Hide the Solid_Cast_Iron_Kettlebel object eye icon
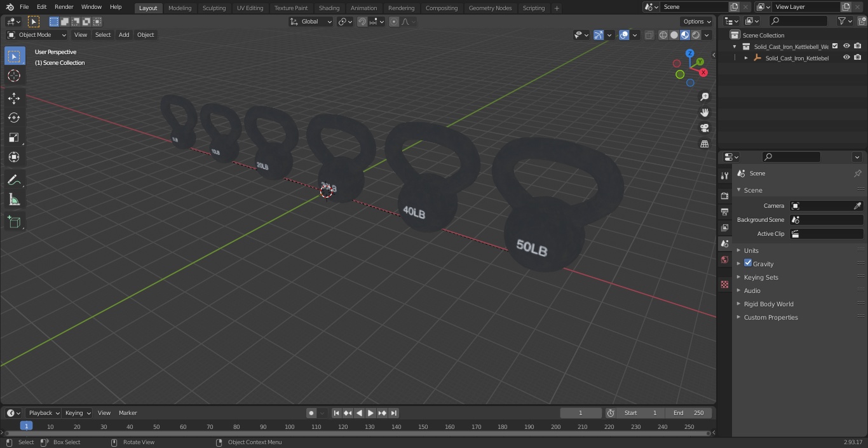The width and height of the screenshot is (868, 448). [x=846, y=58]
